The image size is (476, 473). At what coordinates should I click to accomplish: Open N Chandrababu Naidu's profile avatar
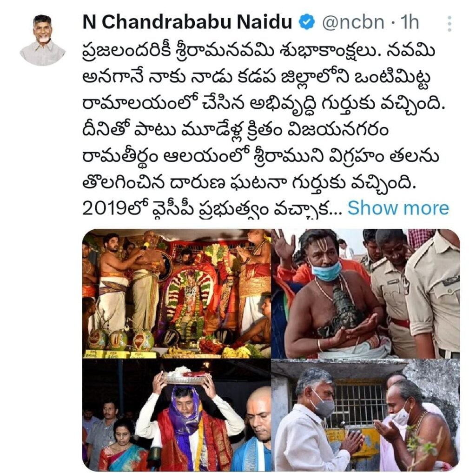point(42,40)
